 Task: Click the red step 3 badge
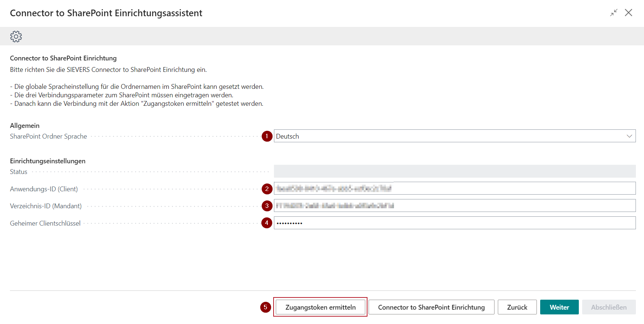tap(267, 206)
